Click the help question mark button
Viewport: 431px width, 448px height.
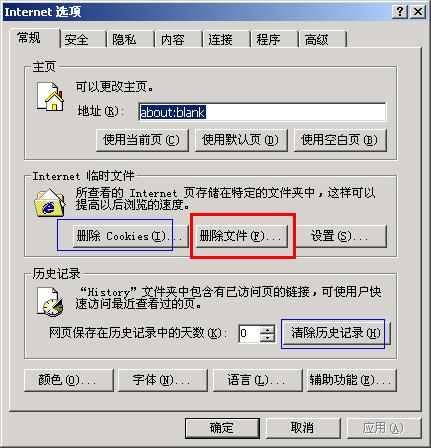click(399, 12)
